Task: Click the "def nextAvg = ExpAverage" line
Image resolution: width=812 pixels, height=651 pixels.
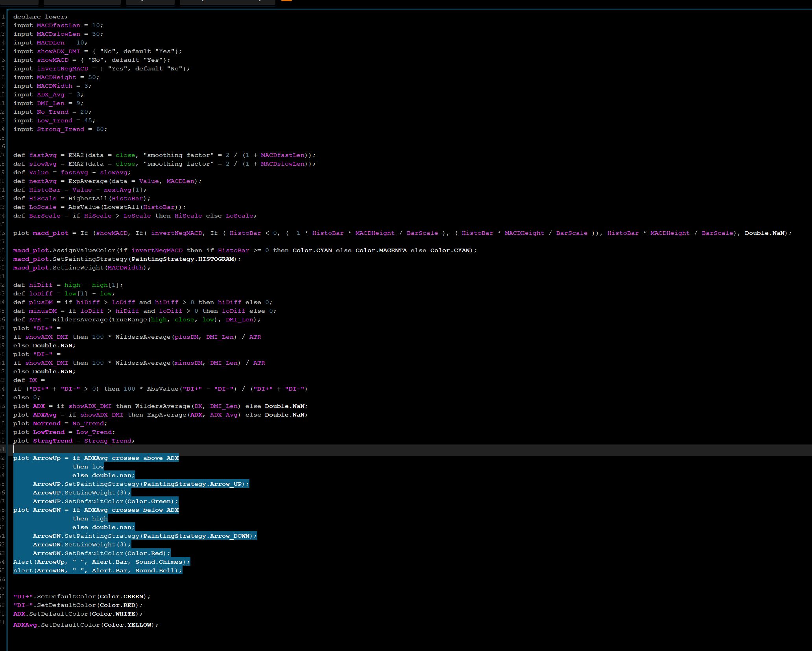Action: coord(107,181)
